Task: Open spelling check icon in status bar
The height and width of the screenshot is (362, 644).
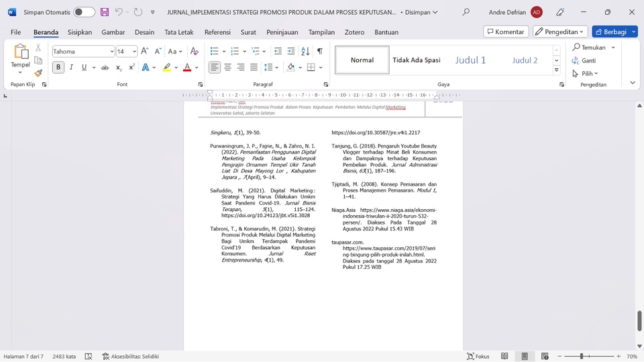Action: 89,356
